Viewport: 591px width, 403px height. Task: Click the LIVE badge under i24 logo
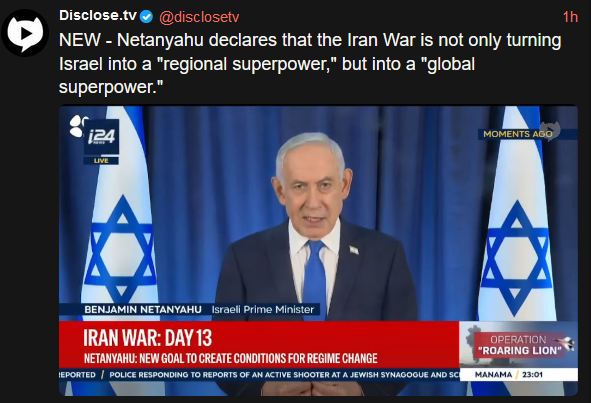pos(101,161)
